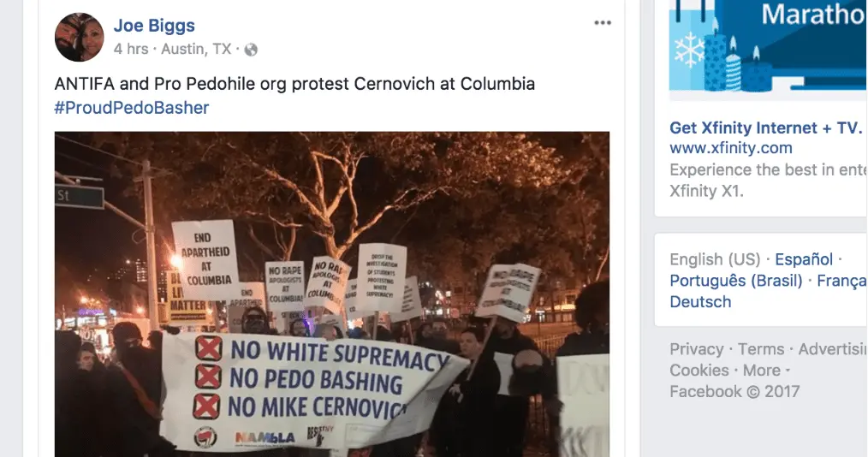868x457 pixels.
Task: Switch language to Português (Brasil)
Action: coord(735,281)
